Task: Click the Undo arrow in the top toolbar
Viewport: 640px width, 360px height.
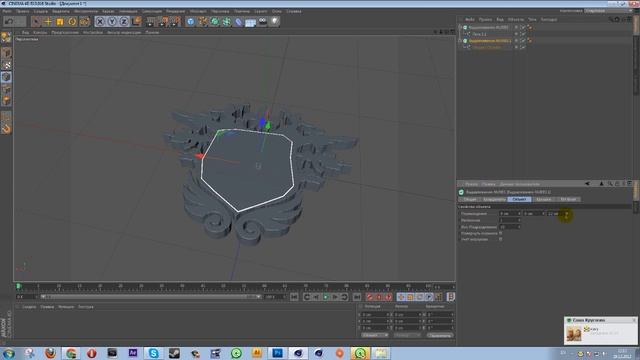Action: click(x=9, y=21)
